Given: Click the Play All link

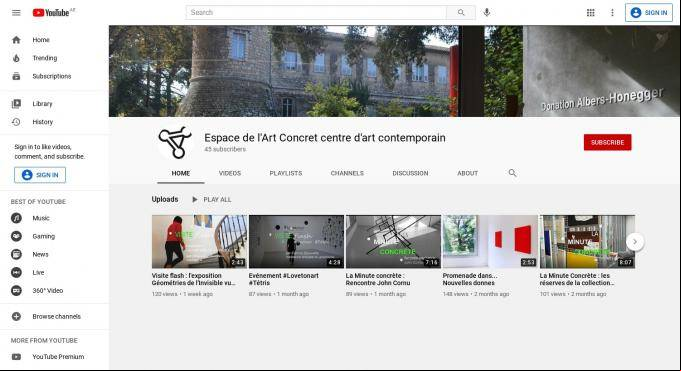Looking at the screenshot, I should [x=217, y=199].
